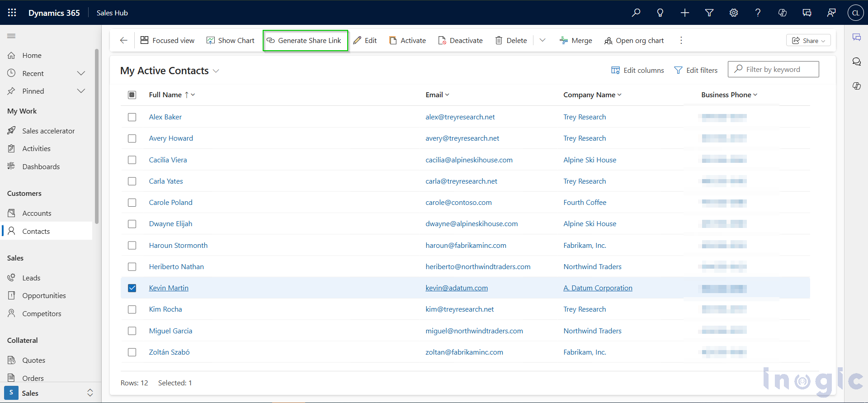Click the Activate command
This screenshot has height=403, width=868.
click(x=407, y=40)
